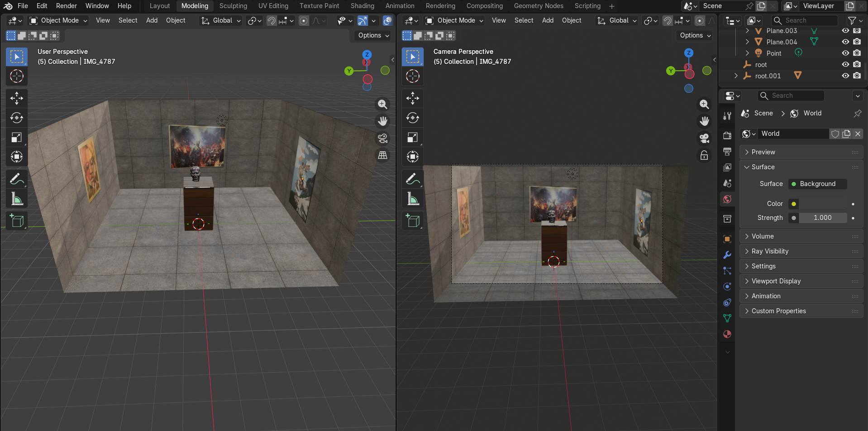This screenshot has height=431, width=868.
Task: Click the Options button in right viewport
Action: tap(695, 35)
